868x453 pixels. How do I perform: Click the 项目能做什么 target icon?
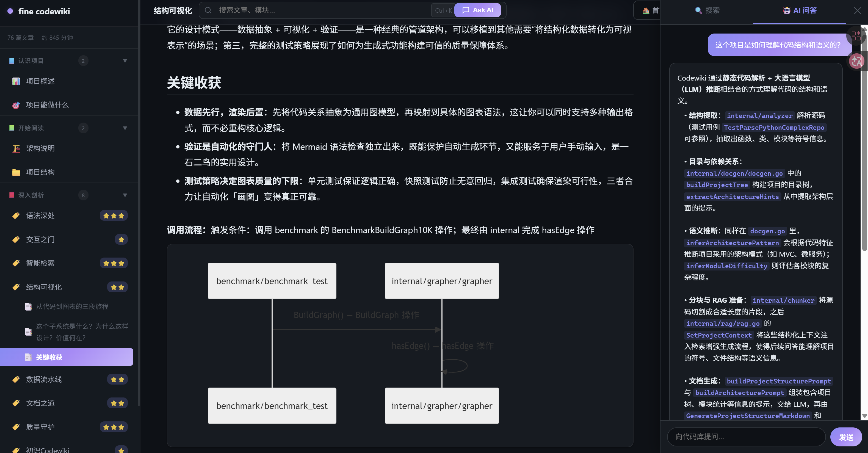tap(16, 105)
